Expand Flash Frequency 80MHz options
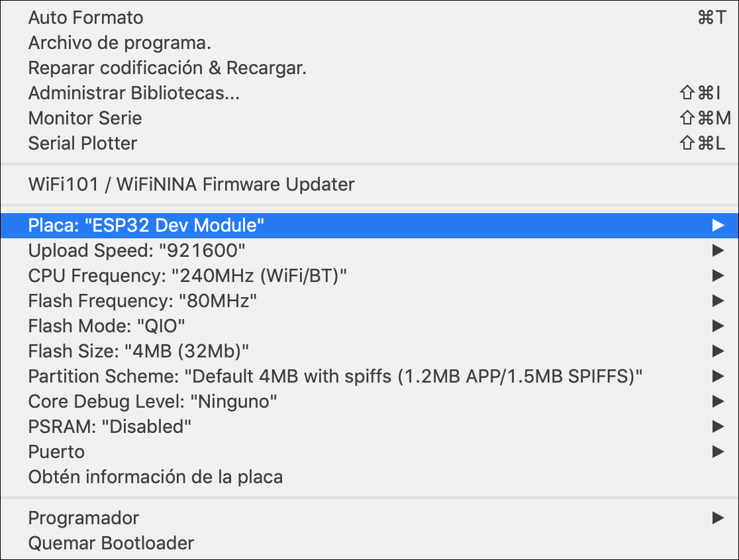 tap(369, 301)
